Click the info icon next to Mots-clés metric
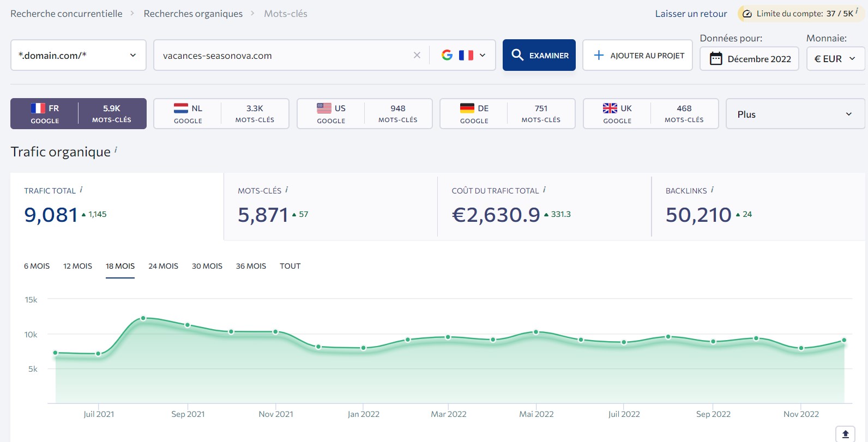 [287, 190]
